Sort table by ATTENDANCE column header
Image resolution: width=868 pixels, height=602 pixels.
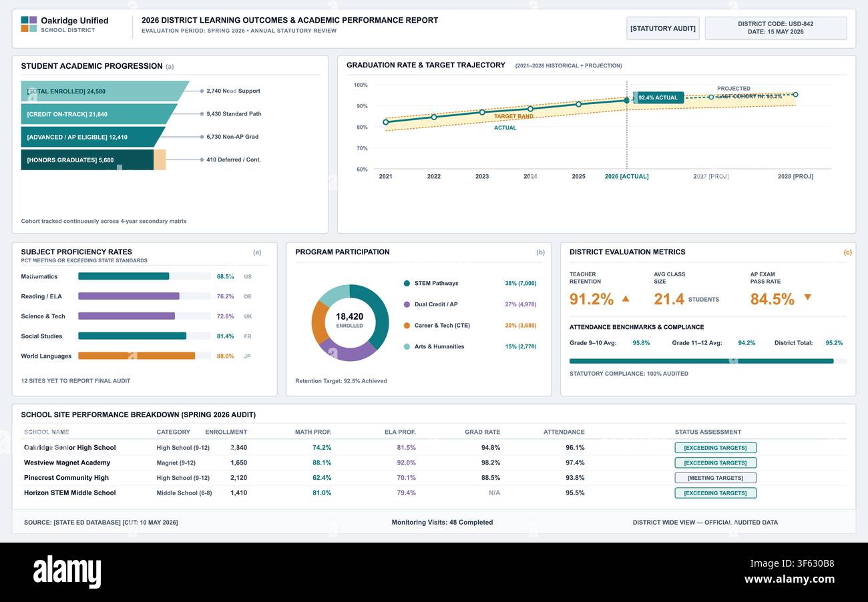tap(564, 432)
